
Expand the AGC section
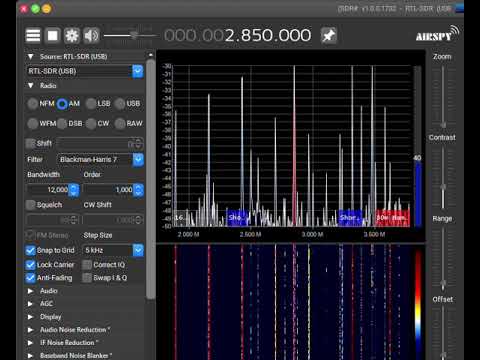30,304
